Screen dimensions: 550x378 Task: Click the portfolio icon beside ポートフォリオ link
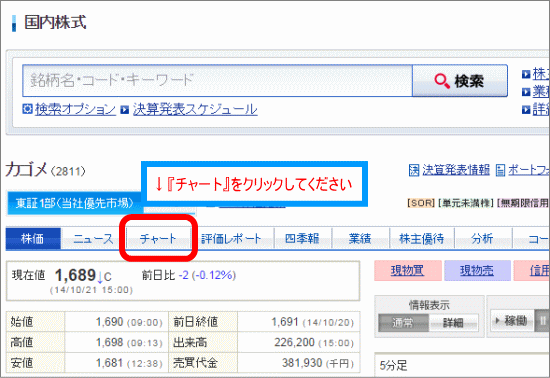(x=501, y=170)
